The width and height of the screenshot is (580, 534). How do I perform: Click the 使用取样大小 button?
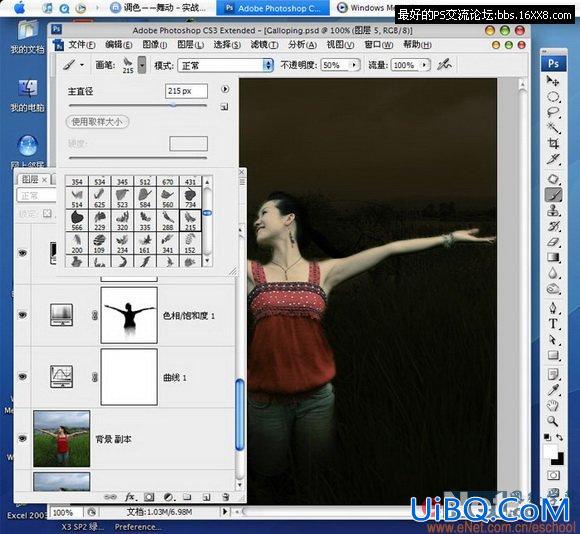click(97, 122)
